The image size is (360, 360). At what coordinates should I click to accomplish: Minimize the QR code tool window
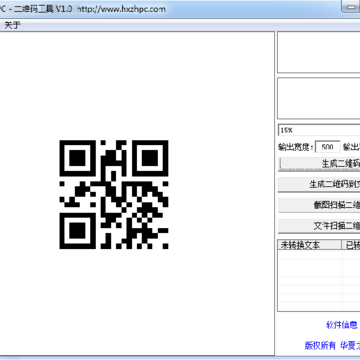[351, 7]
